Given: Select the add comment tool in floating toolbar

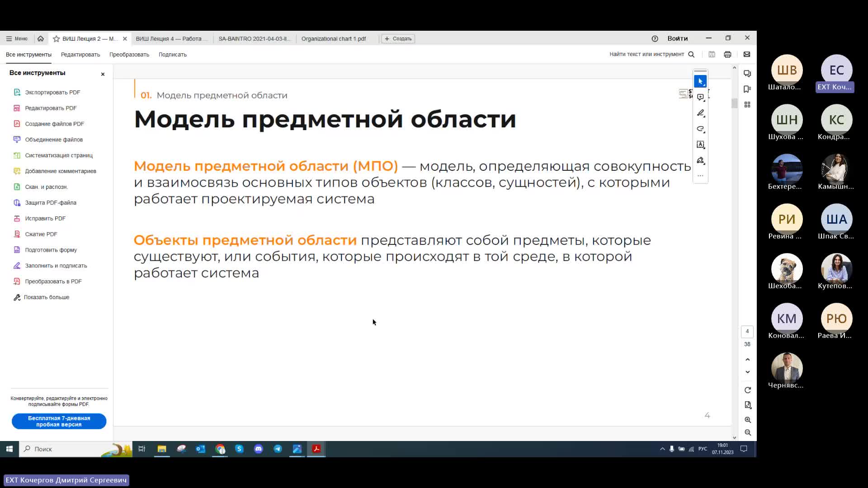Looking at the screenshot, I should [x=700, y=97].
